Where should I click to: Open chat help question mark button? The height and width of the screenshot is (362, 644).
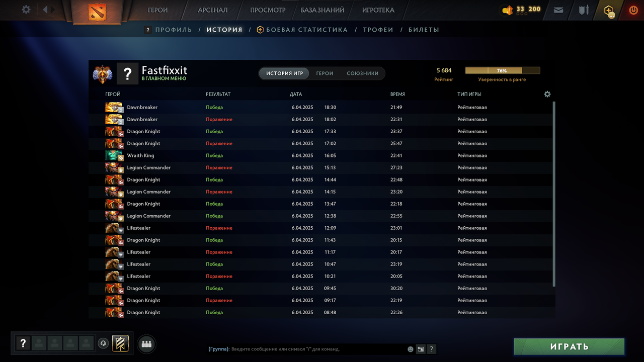432,349
